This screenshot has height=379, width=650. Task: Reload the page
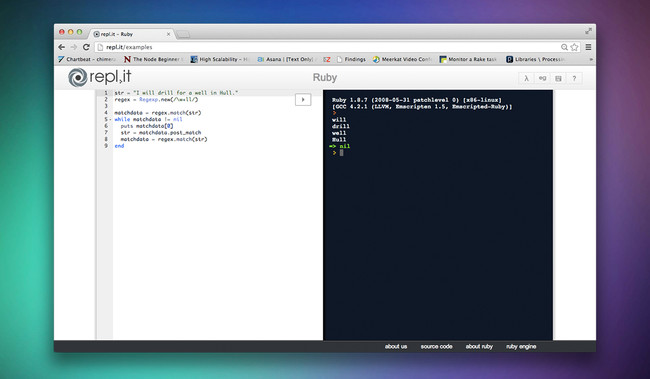pyautogui.click(x=86, y=47)
